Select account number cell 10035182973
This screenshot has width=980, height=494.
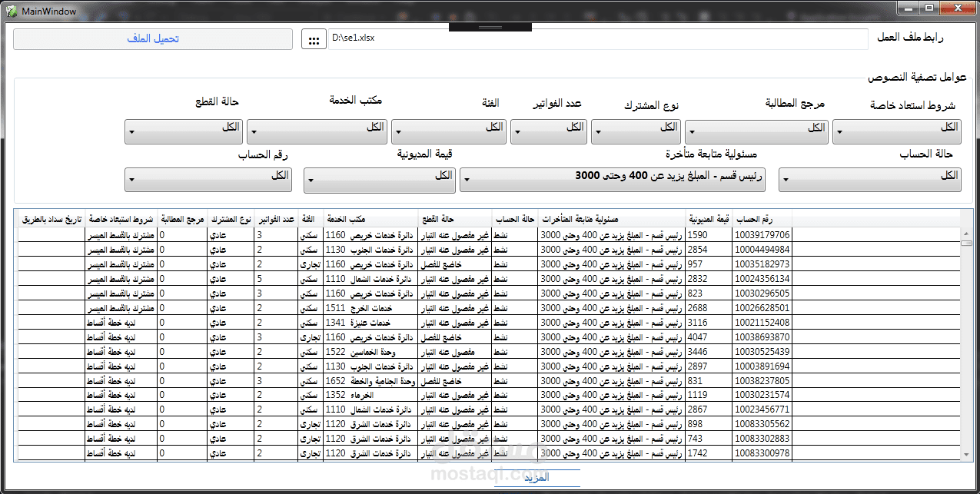pyautogui.click(x=762, y=264)
